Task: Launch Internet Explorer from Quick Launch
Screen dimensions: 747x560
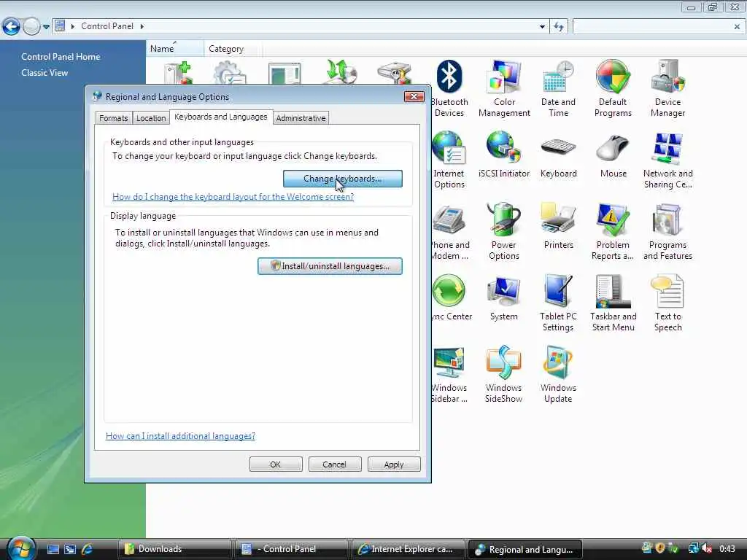Action: 88,549
